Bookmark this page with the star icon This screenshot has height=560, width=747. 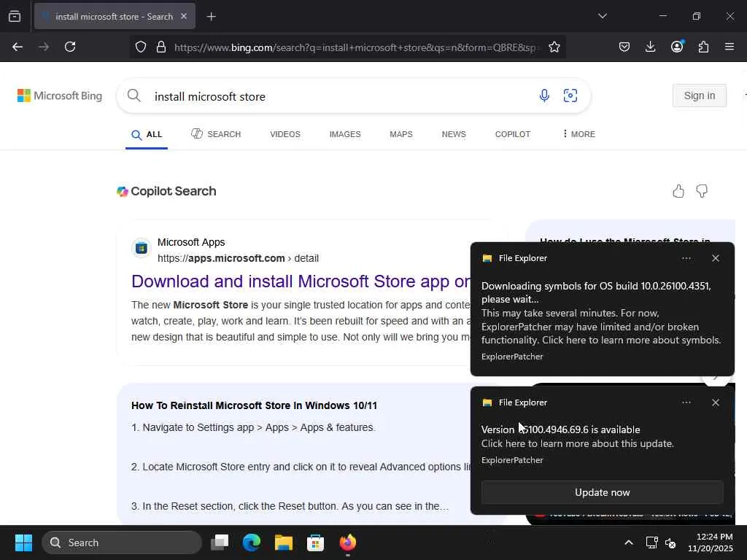pos(554,47)
